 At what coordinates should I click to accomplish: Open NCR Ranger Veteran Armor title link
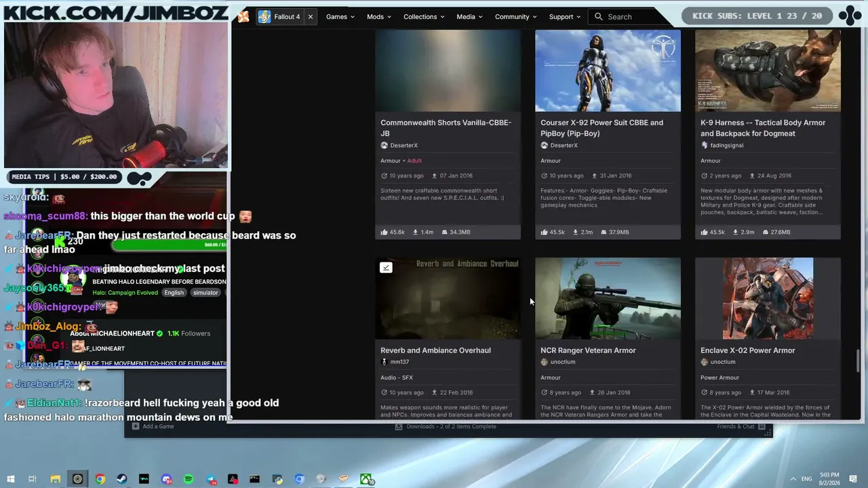coord(588,350)
